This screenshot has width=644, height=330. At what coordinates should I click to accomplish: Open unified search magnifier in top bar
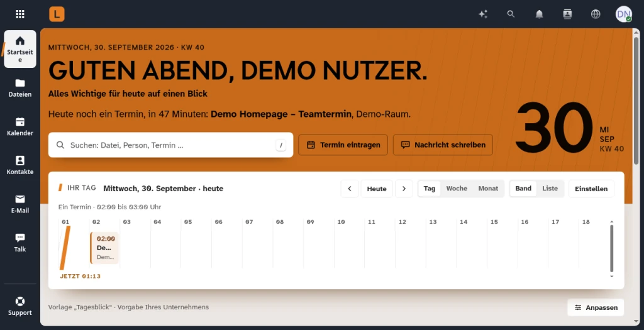point(511,14)
